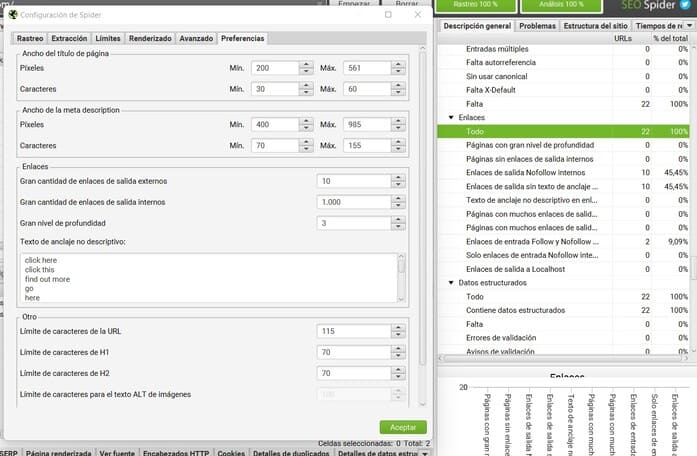The image size is (697, 456).
Task: Click the meta description Caracteres Máx. field
Action: (x=367, y=145)
